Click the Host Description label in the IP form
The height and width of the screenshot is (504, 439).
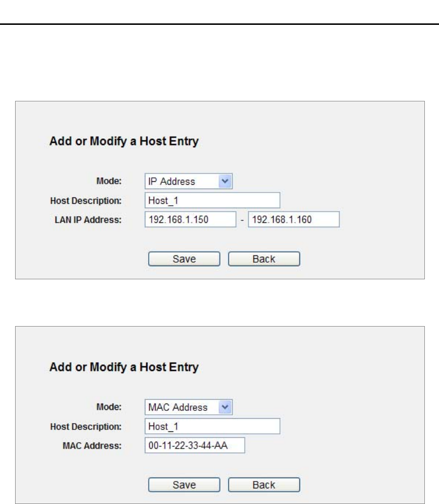coord(85,200)
